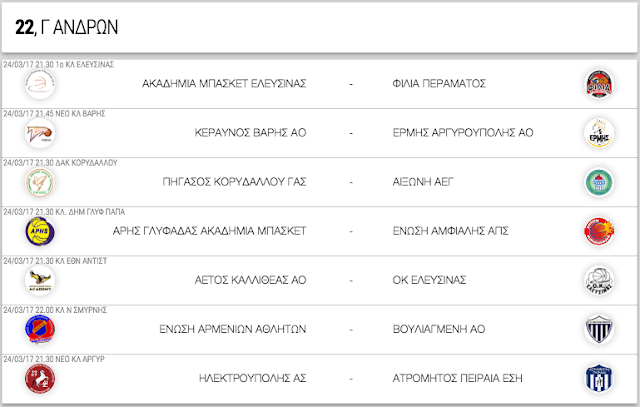Select the Ερμής Αργυρούπολης team logo
Viewport: 640px width, 407px height.
pyautogui.click(x=599, y=133)
